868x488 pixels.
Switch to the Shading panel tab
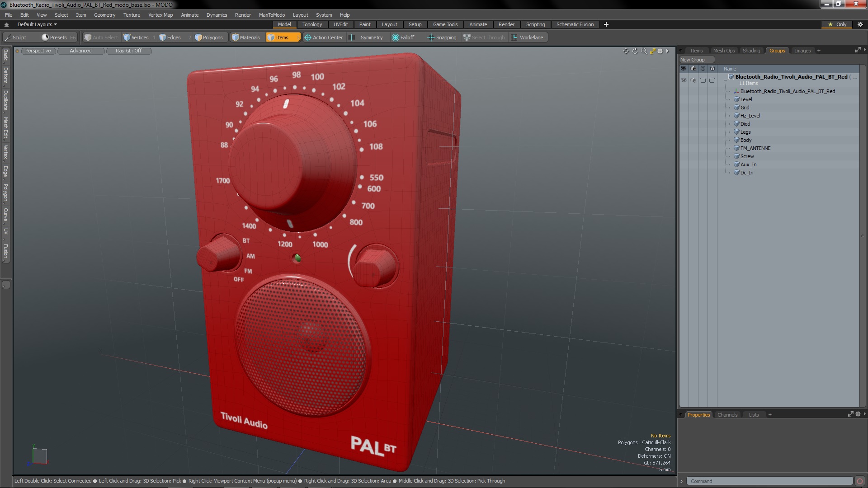click(x=751, y=51)
